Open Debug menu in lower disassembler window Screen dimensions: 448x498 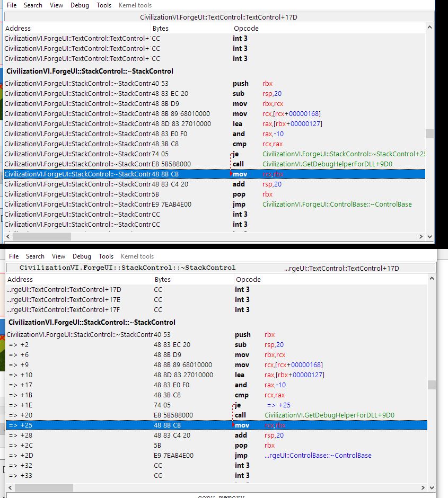82,256
